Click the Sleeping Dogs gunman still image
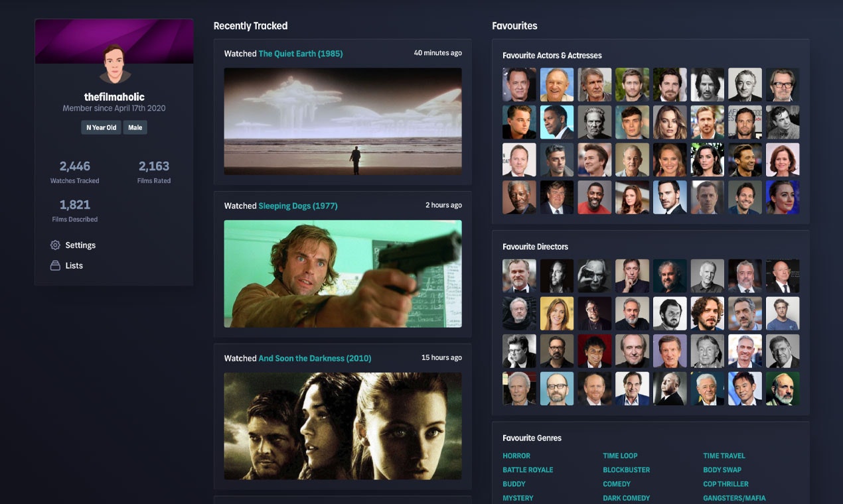 coord(343,274)
